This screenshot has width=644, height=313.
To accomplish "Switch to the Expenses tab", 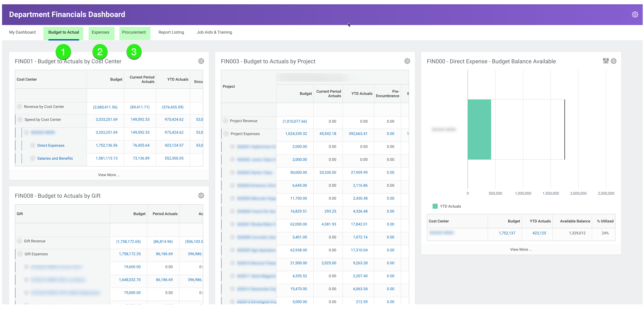I will [x=101, y=32].
